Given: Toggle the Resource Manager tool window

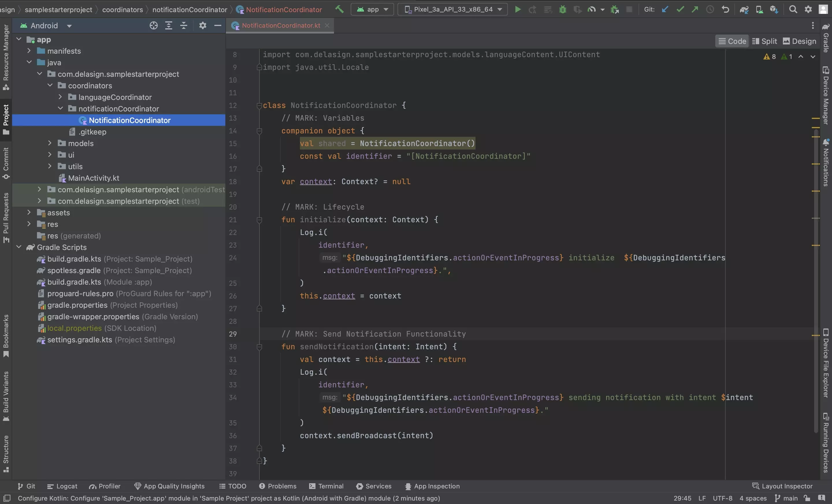Looking at the screenshot, I should [6, 57].
